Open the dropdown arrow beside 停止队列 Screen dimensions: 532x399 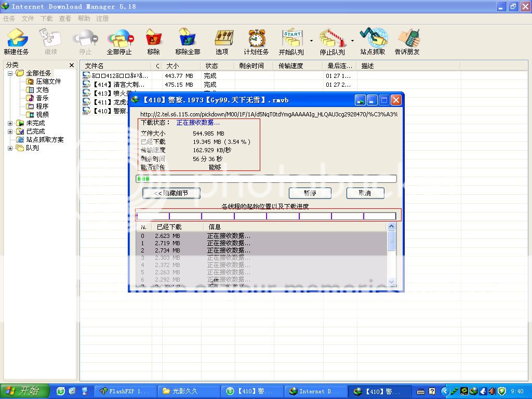coord(352,41)
